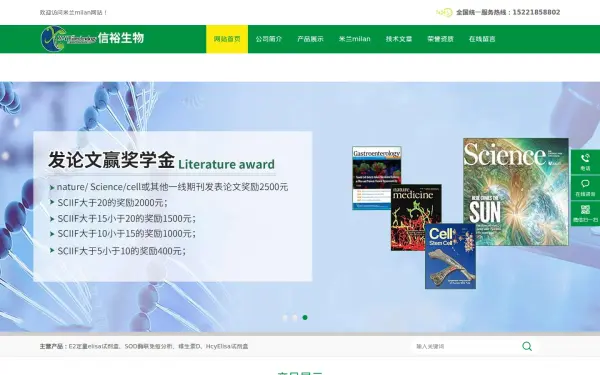The image size is (600, 375).
Task: Click the 信裕生物 company logo
Action: (92, 39)
